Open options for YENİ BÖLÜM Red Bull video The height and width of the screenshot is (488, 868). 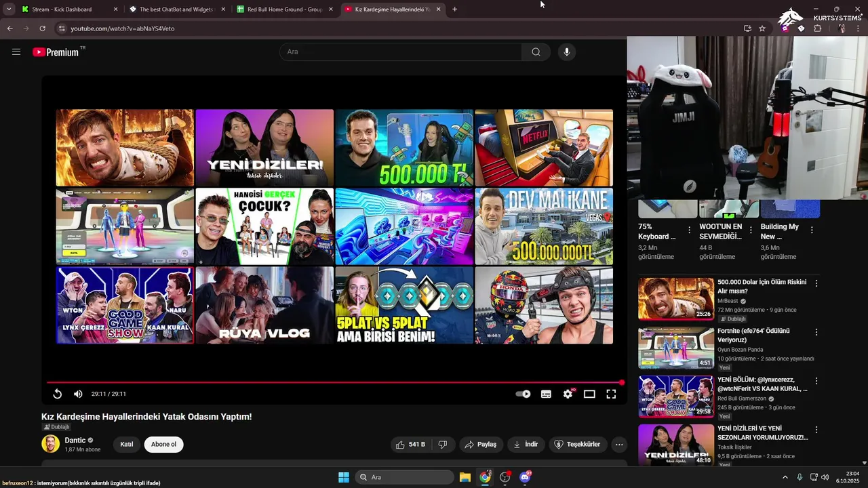[x=816, y=381]
